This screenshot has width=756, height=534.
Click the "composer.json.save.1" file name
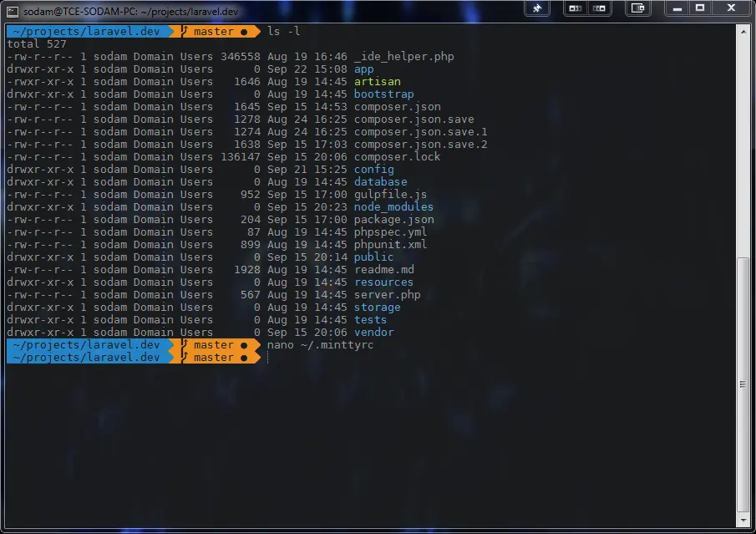tap(420, 132)
